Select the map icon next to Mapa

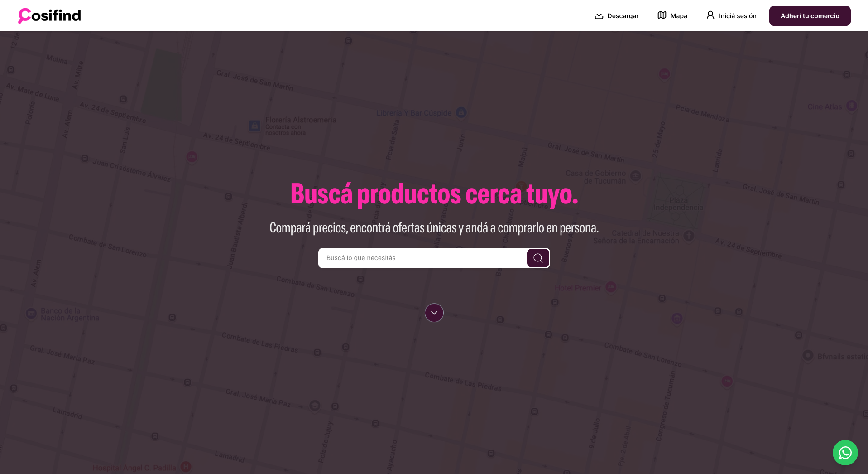click(x=662, y=15)
